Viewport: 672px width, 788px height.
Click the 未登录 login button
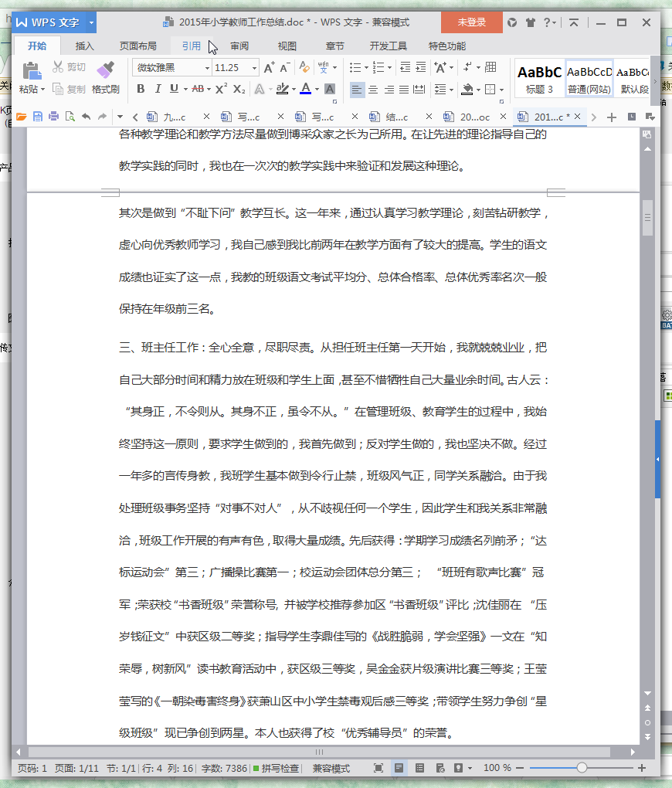(471, 22)
